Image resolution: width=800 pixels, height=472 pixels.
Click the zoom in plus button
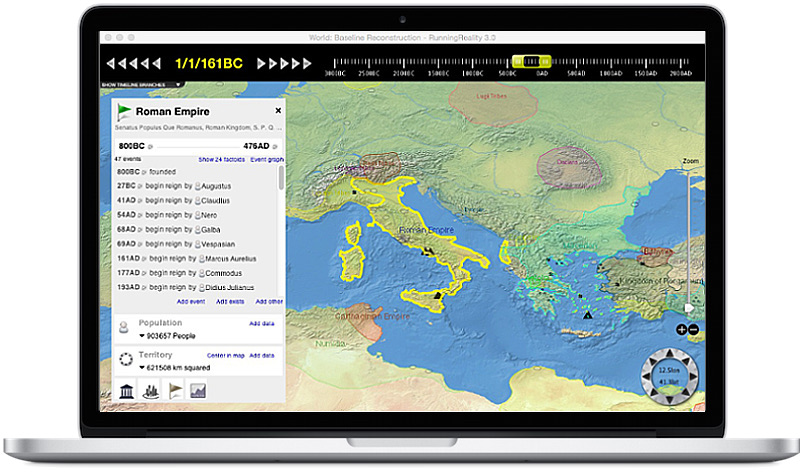682,329
